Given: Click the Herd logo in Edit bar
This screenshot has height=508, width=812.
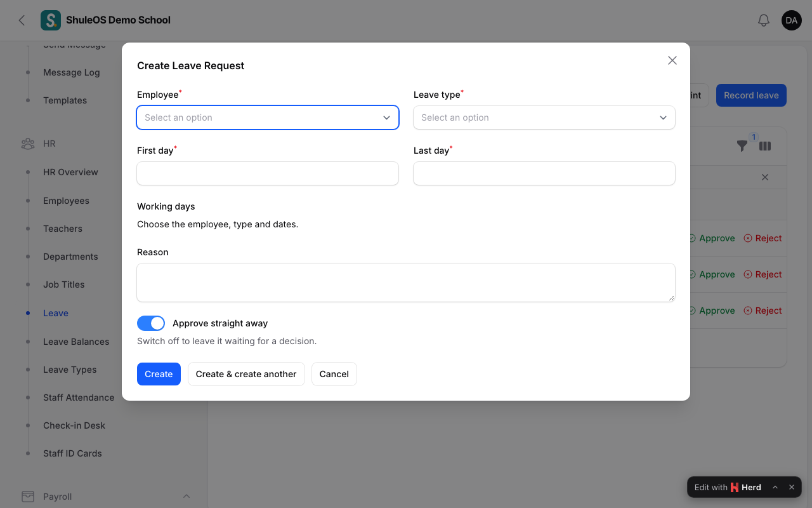Looking at the screenshot, I should click(735, 488).
